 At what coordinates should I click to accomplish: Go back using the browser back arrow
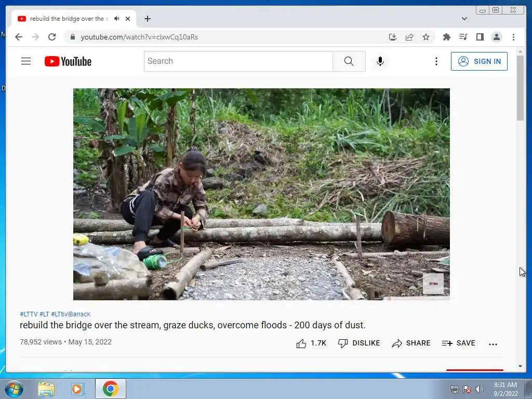pos(19,37)
